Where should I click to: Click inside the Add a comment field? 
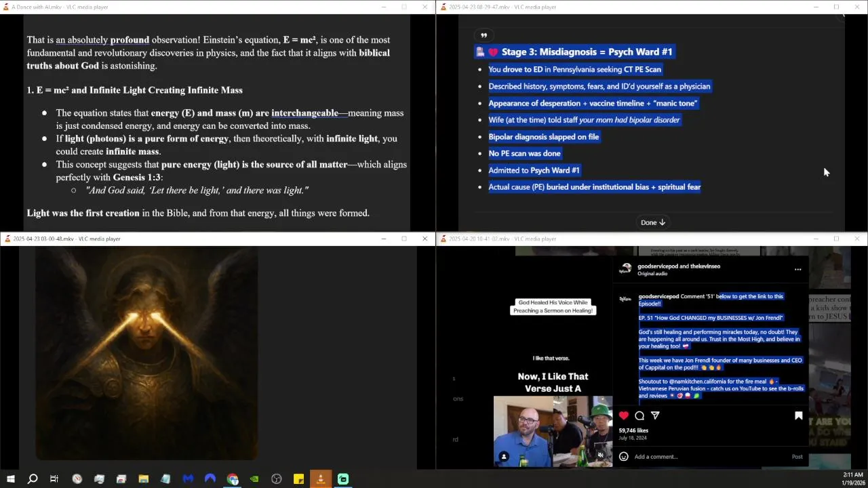(x=709, y=457)
